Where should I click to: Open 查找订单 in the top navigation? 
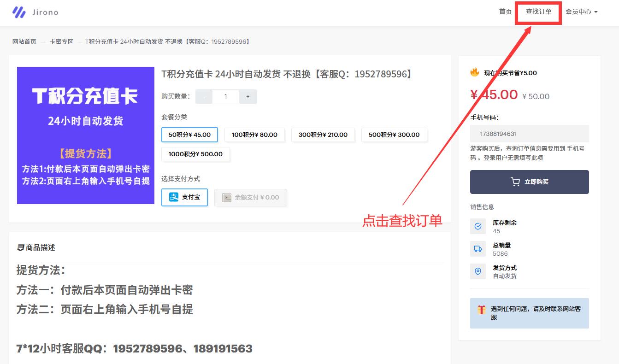tap(539, 12)
